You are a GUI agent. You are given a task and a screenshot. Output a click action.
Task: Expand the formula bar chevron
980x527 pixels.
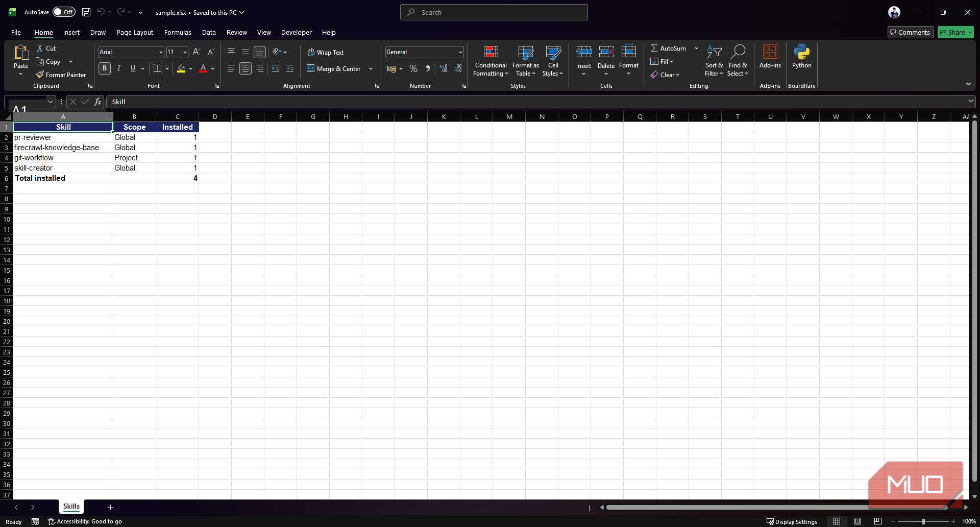(x=970, y=101)
